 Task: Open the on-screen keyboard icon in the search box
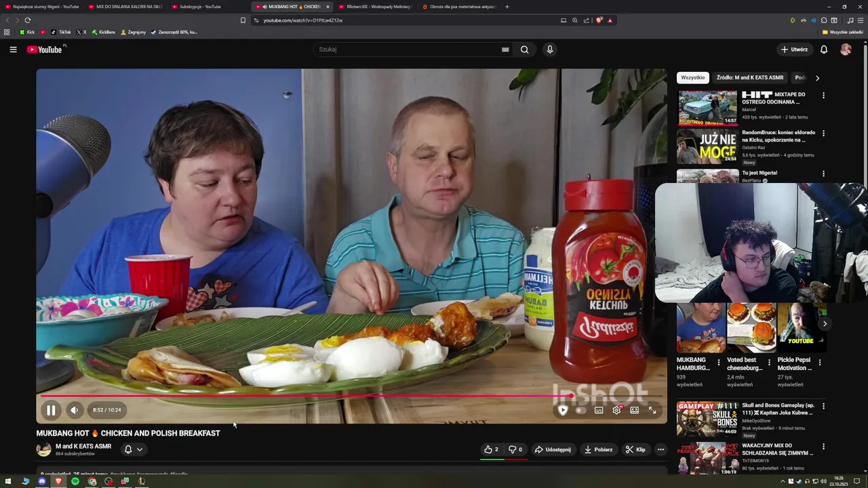[x=505, y=49]
